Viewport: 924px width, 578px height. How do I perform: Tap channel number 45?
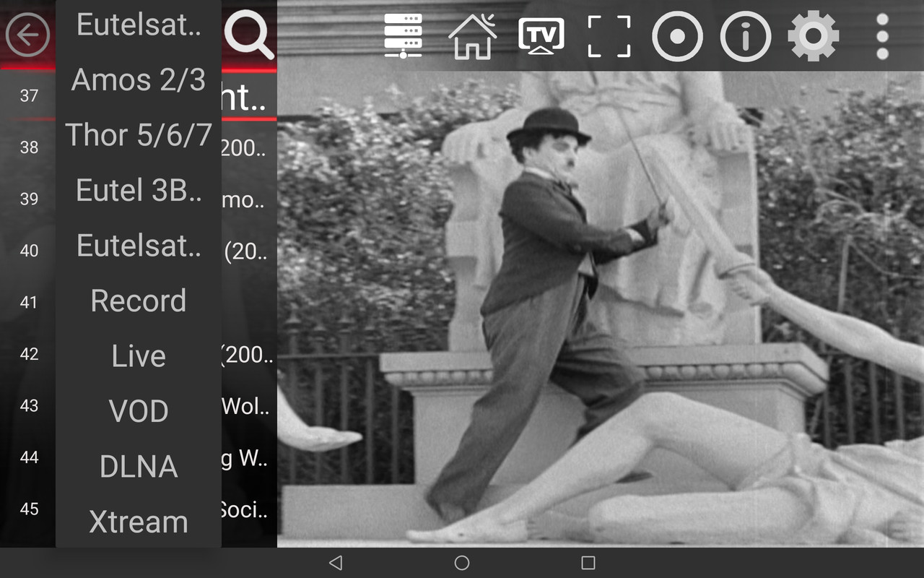pos(29,509)
